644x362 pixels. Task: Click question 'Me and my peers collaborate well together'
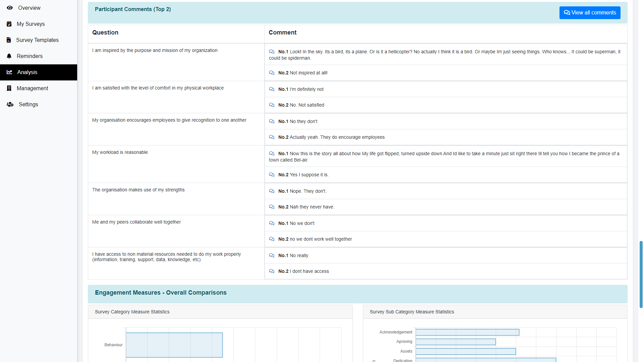click(x=136, y=222)
